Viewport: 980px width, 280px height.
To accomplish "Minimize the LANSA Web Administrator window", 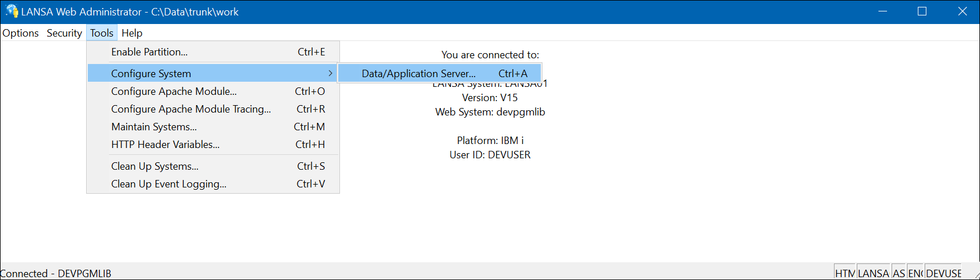I will tap(882, 11).
